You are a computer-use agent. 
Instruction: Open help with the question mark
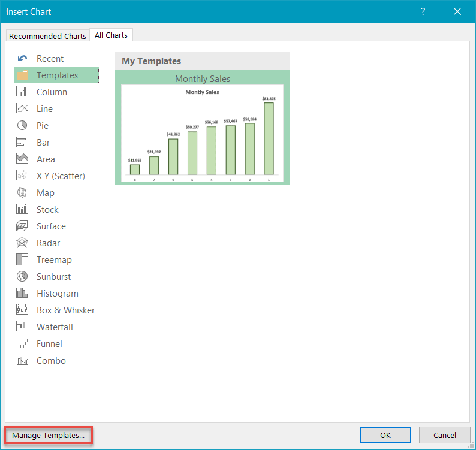tap(423, 11)
